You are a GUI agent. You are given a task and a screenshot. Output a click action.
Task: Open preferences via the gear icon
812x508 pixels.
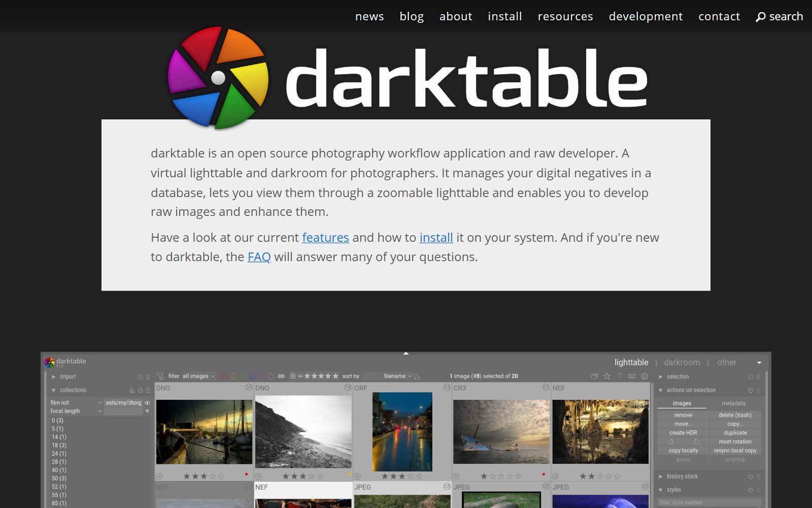pos(645,376)
